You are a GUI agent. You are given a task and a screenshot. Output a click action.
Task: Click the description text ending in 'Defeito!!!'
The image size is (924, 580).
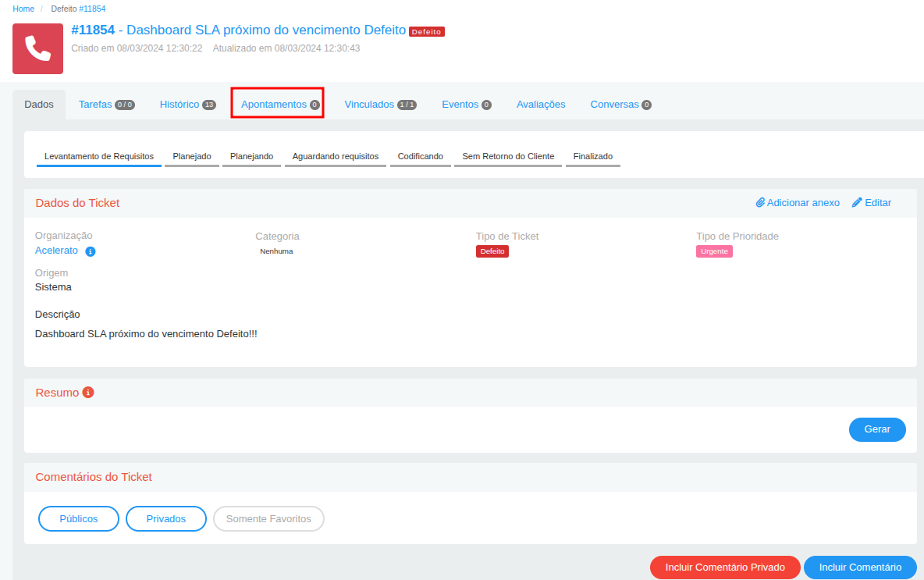146,334
